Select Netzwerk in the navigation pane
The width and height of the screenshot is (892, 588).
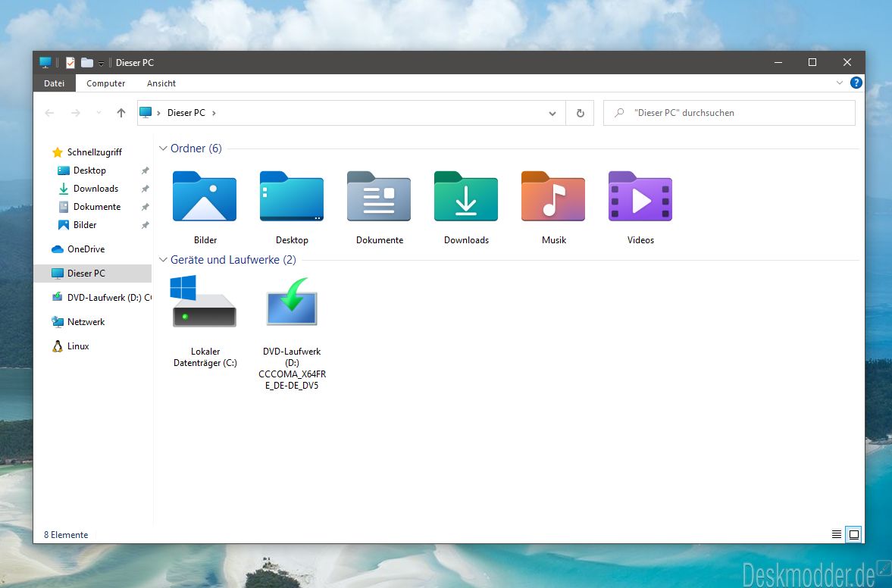point(86,322)
